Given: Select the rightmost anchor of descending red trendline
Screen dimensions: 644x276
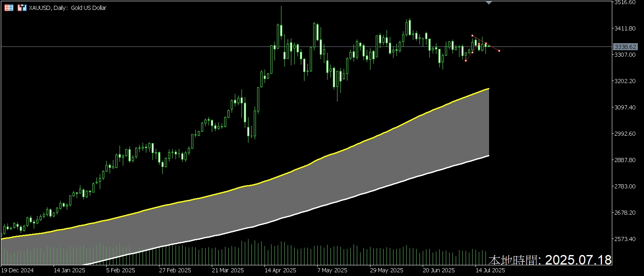Looking at the screenshot, I should [x=499, y=51].
